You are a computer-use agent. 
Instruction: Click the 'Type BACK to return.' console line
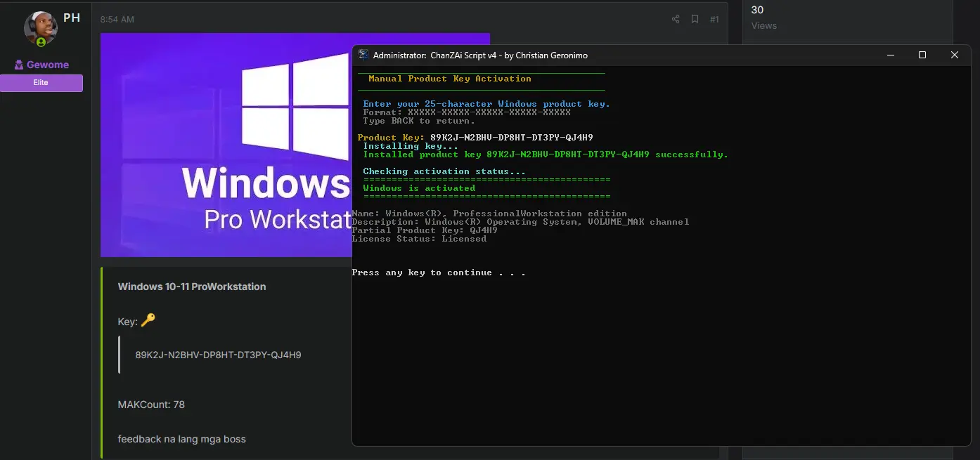click(x=419, y=121)
